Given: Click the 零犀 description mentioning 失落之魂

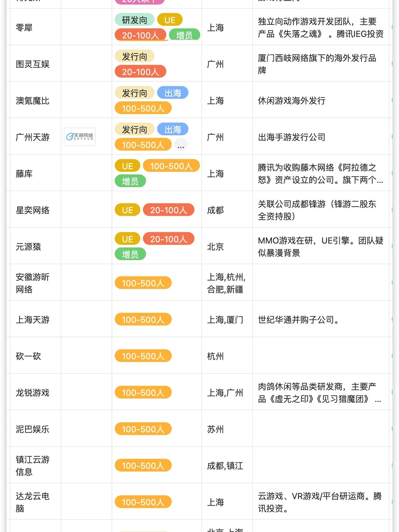Looking at the screenshot, I should click(321, 28).
